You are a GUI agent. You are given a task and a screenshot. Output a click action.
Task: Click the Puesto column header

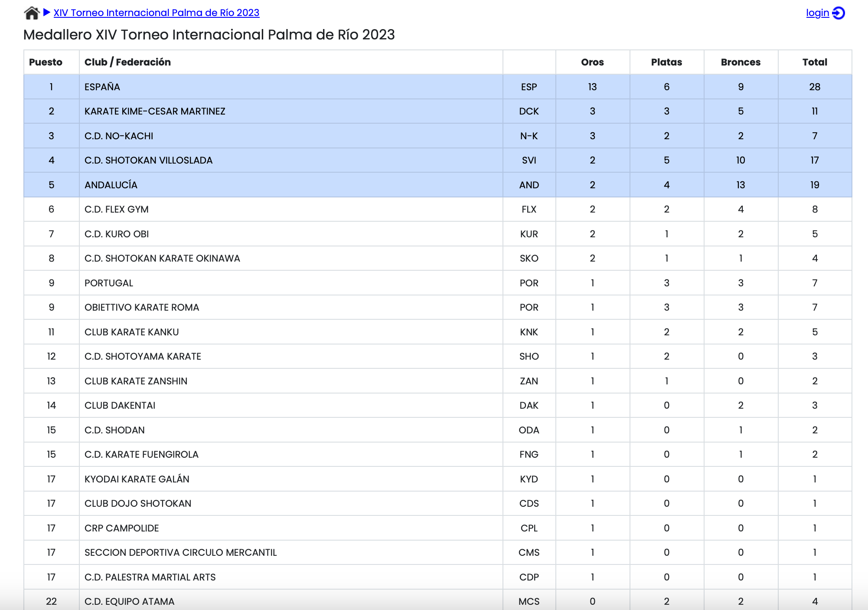pyautogui.click(x=46, y=62)
